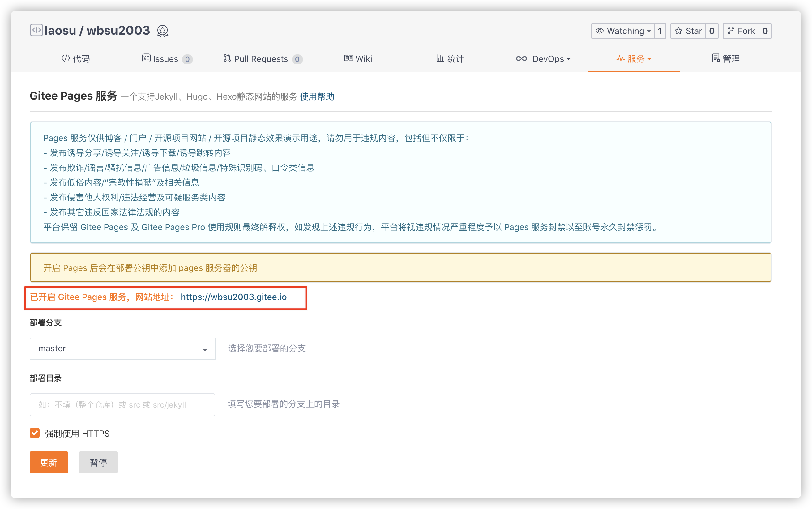
Task: Click the badge icon next to wbsu2003
Action: click(x=163, y=31)
